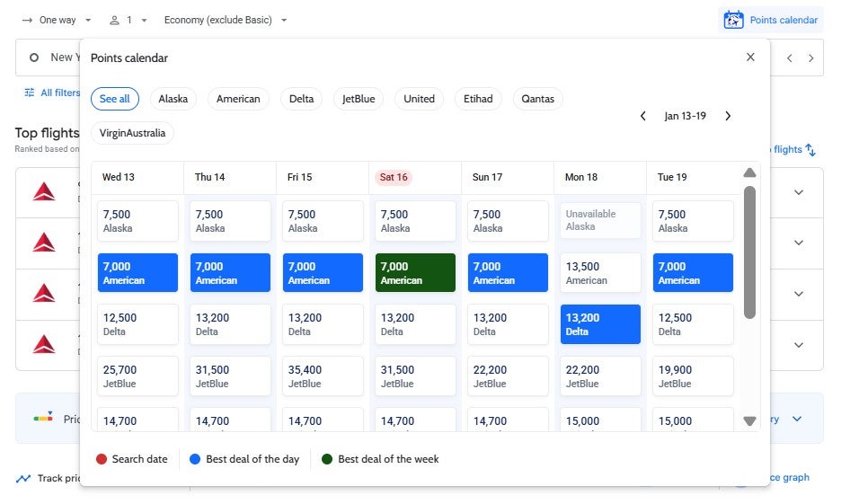Screen dimensions: 850x504
Task: Click the All filters link
Action: (53, 93)
